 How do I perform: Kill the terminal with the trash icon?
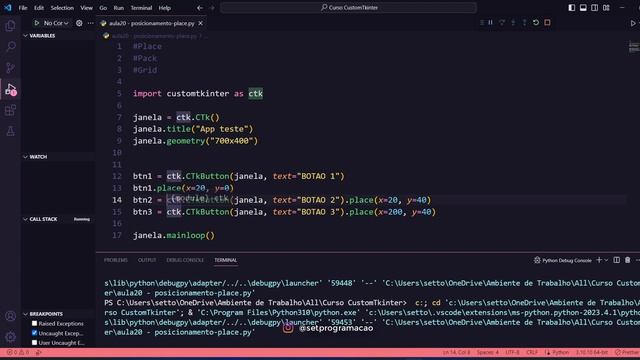point(627,260)
